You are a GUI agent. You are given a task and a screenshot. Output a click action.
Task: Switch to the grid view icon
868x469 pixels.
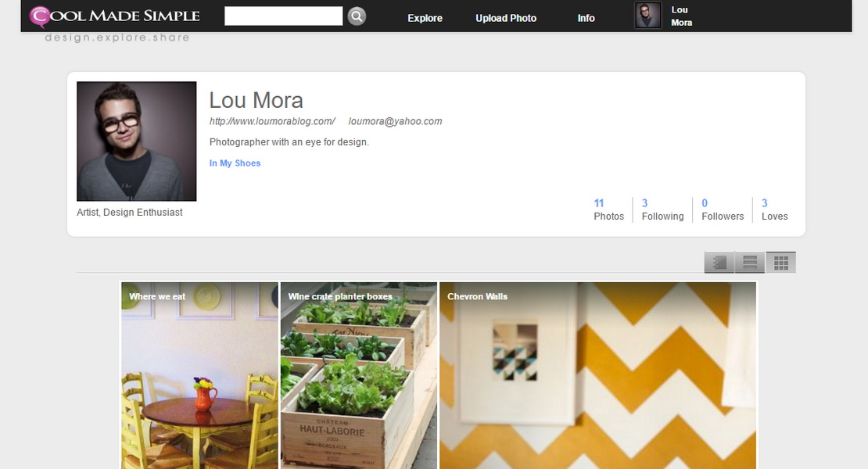780,263
